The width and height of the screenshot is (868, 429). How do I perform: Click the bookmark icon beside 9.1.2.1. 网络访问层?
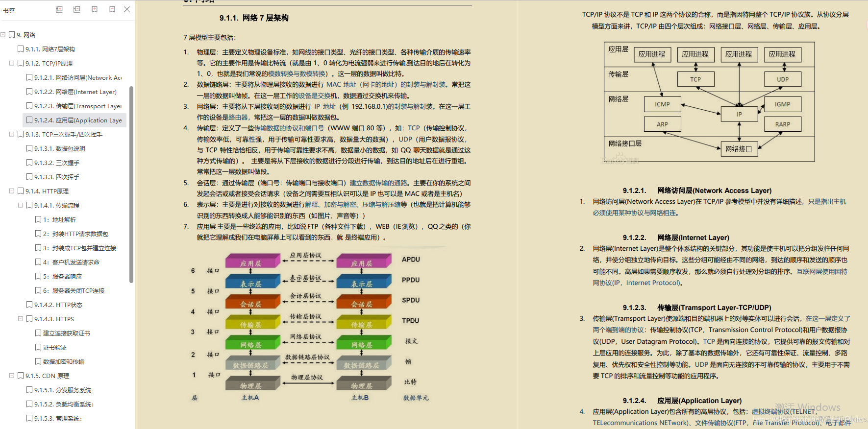coord(29,77)
